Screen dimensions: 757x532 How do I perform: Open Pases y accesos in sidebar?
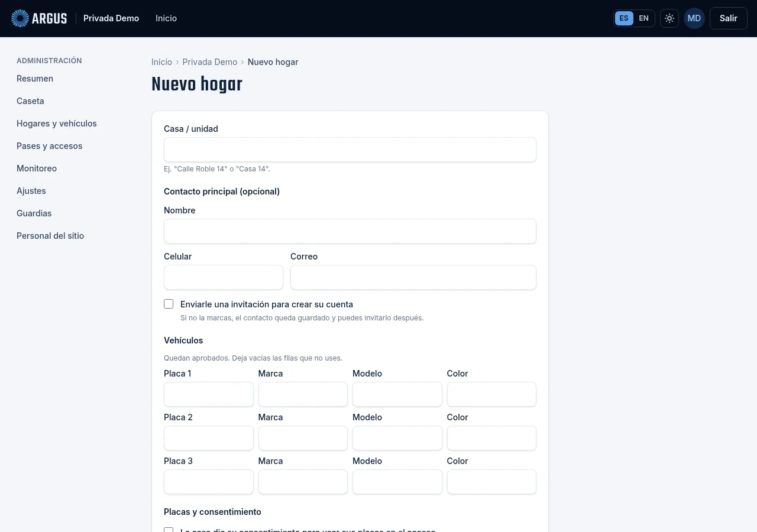coord(50,146)
